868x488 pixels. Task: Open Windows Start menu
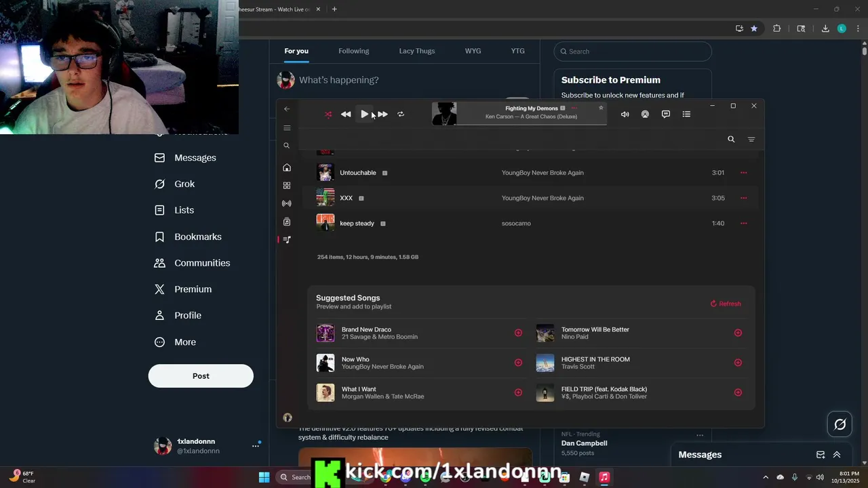point(264,477)
